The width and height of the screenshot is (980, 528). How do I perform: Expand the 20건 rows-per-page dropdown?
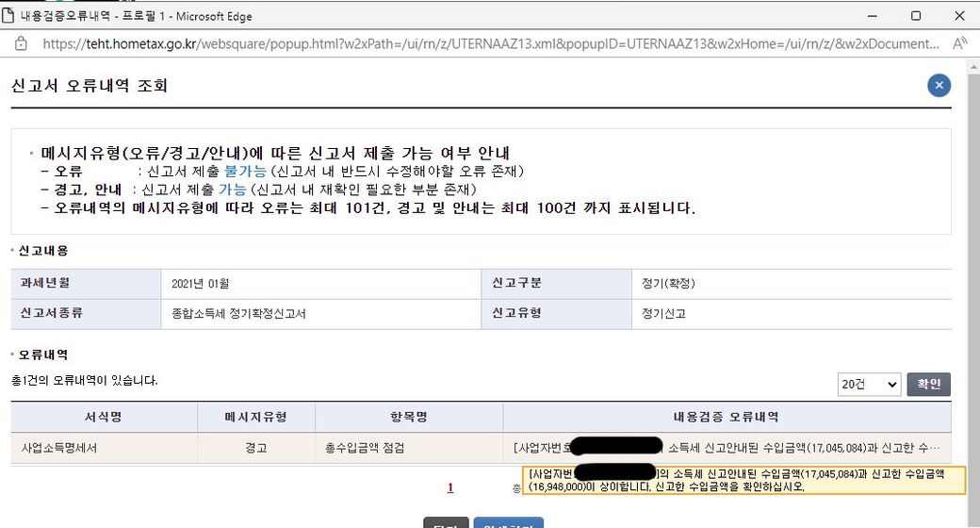[868, 385]
